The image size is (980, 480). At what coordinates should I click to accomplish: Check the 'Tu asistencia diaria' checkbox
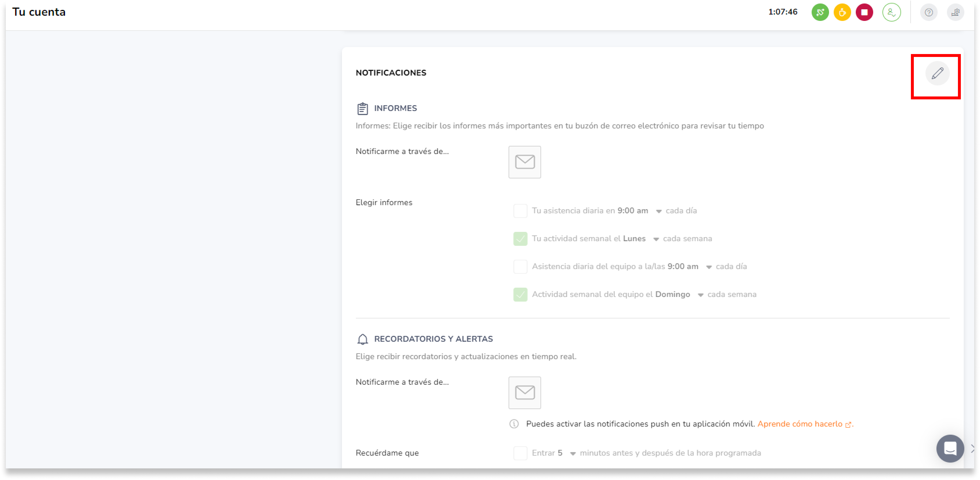pos(520,210)
